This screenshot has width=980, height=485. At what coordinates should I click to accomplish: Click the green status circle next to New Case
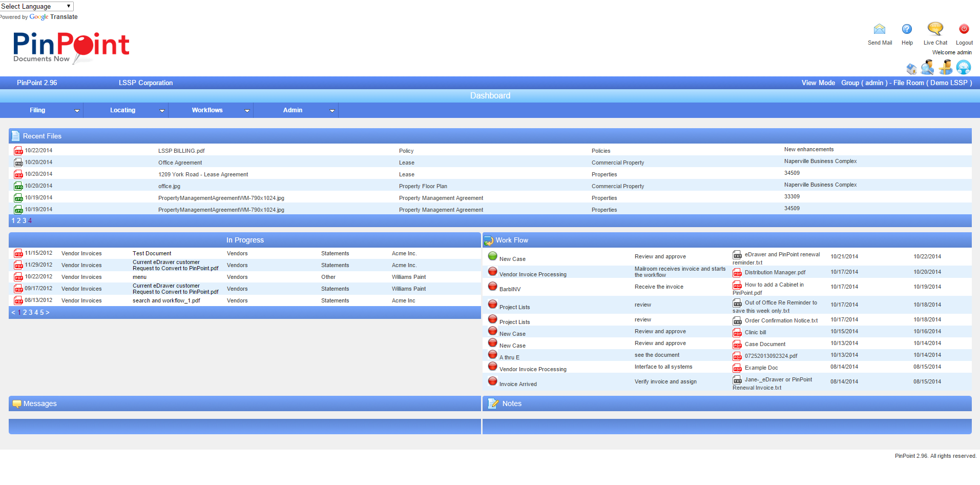[x=492, y=256]
